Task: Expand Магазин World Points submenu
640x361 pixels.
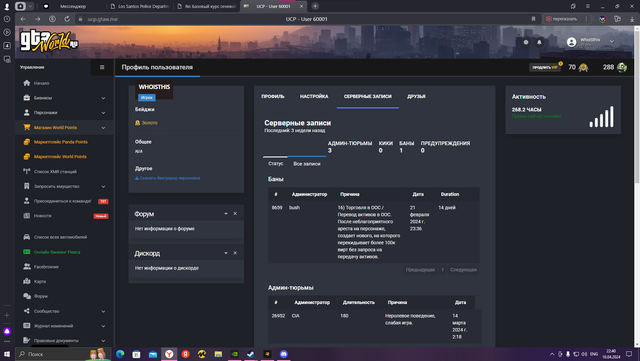Action: (64, 127)
